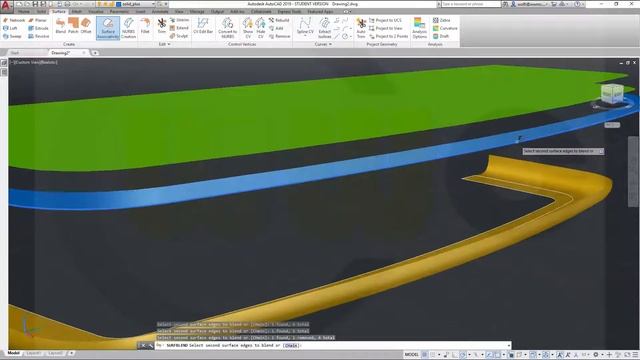The height and width of the screenshot is (360, 640).
Task: Select the Network surface tool
Action: 14,20
